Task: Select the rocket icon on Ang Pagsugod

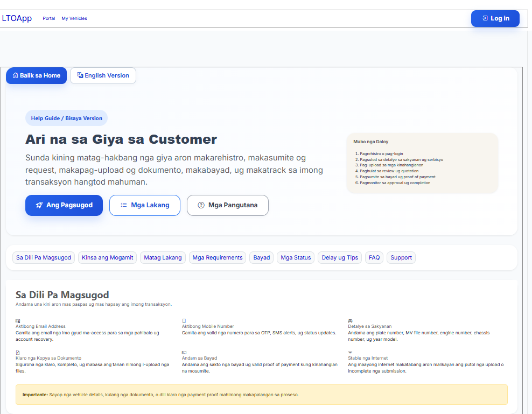Action: (39, 205)
